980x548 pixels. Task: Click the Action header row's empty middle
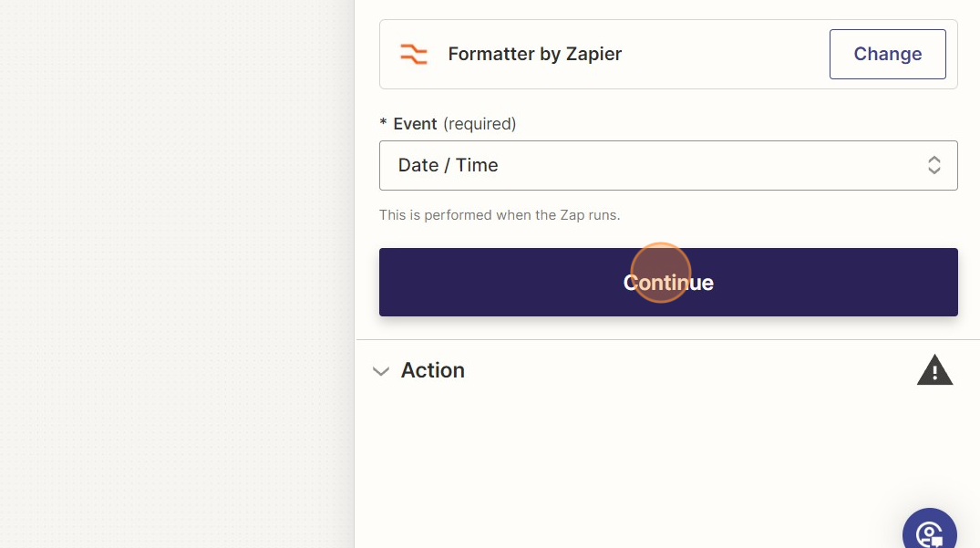tap(684, 370)
